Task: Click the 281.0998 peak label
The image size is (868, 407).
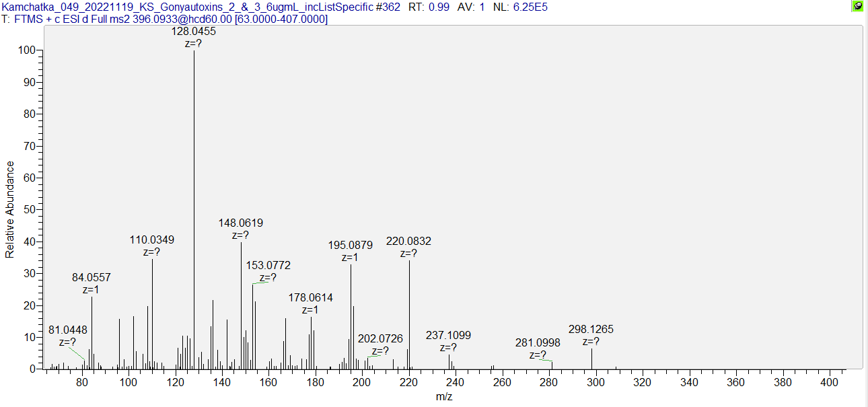Action: pos(538,342)
